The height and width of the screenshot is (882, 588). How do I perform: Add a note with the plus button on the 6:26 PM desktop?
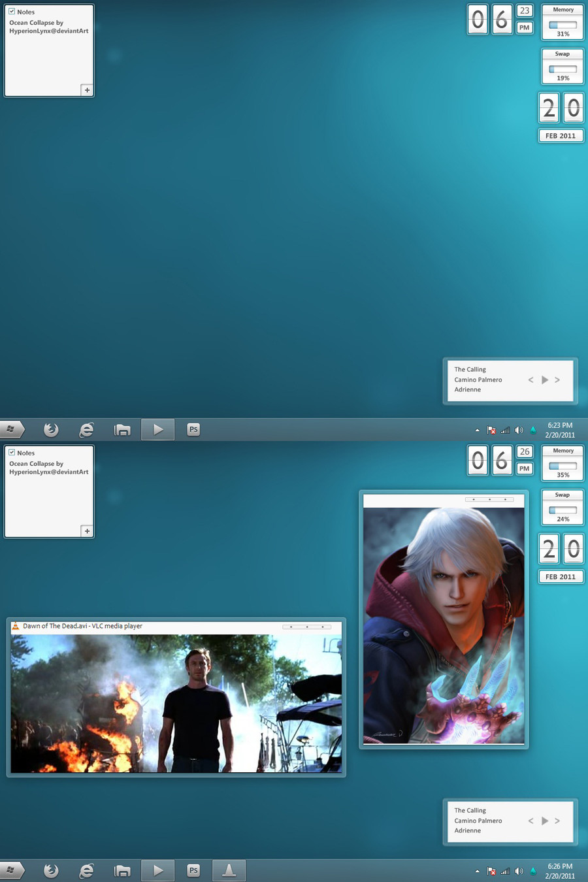click(87, 531)
